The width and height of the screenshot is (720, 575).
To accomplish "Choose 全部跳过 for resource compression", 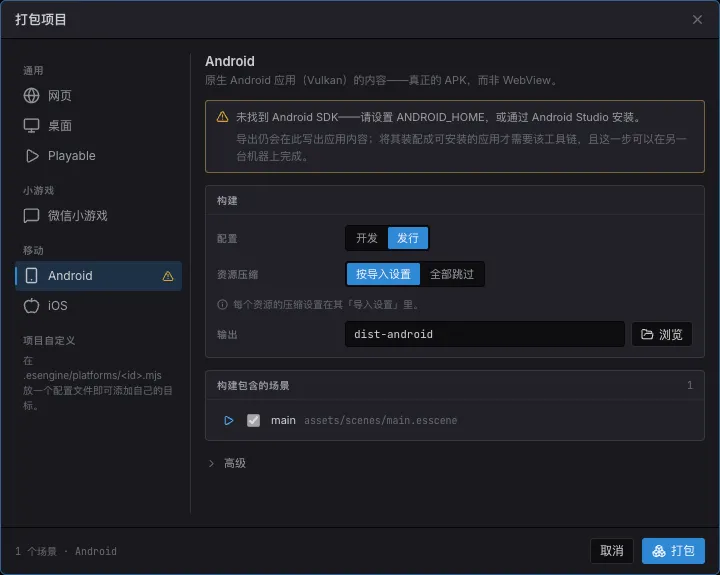I will click(452, 274).
